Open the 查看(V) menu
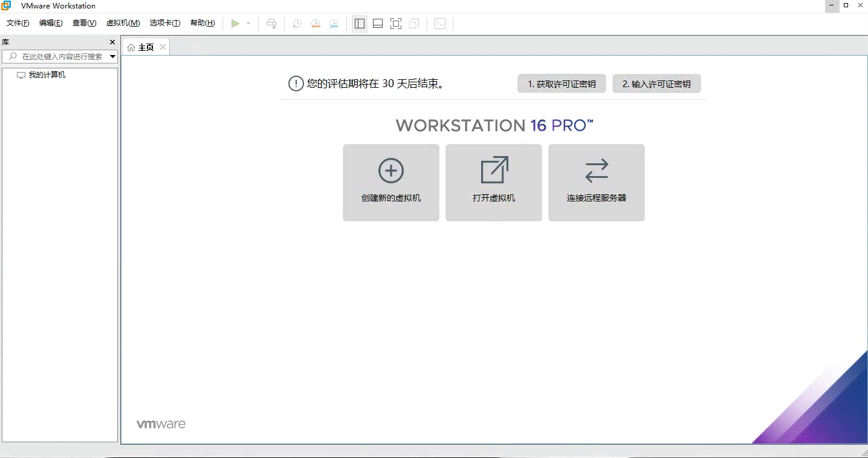This screenshot has width=868, height=458. click(84, 23)
